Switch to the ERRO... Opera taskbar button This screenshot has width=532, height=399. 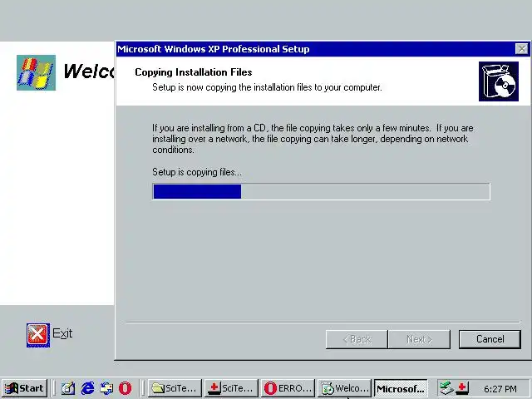(288, 388)
